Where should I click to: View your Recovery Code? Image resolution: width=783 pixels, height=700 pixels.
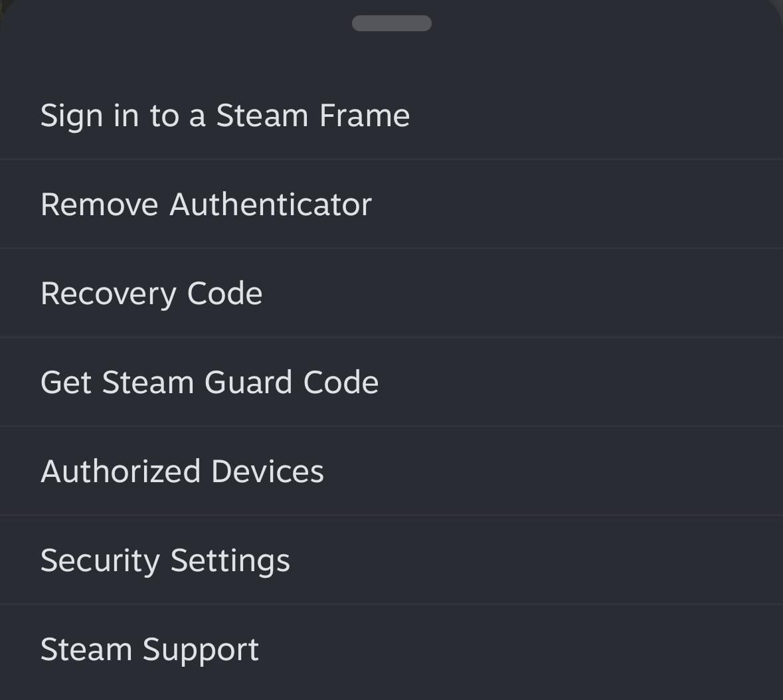coord(151,294)
